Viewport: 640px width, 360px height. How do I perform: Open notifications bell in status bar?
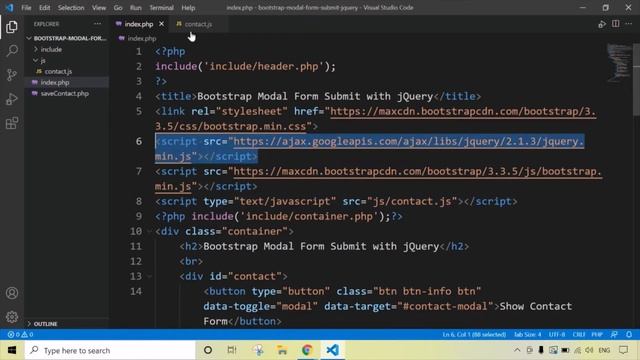click(629, 334)
